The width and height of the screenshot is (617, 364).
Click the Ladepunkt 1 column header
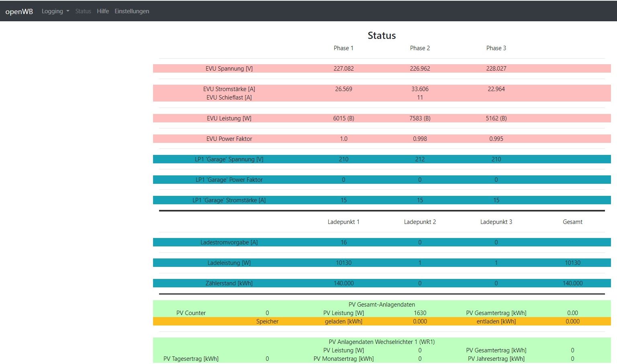[343, 222]
